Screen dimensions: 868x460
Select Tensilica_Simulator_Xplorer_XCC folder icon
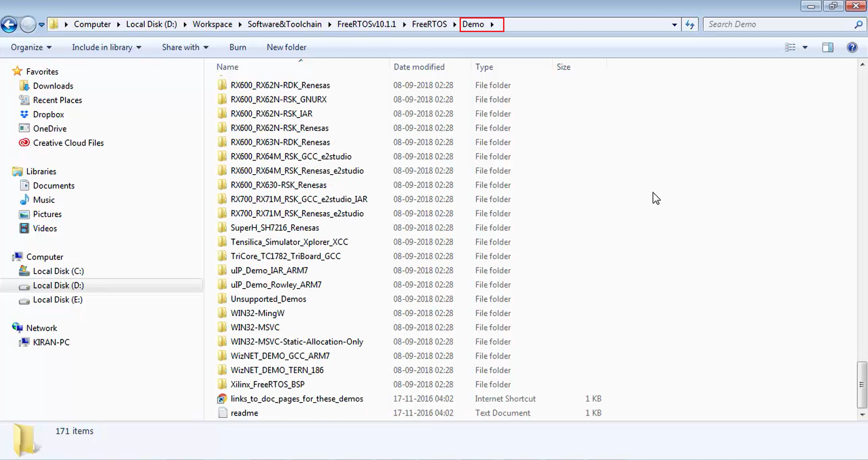[222, 242]
